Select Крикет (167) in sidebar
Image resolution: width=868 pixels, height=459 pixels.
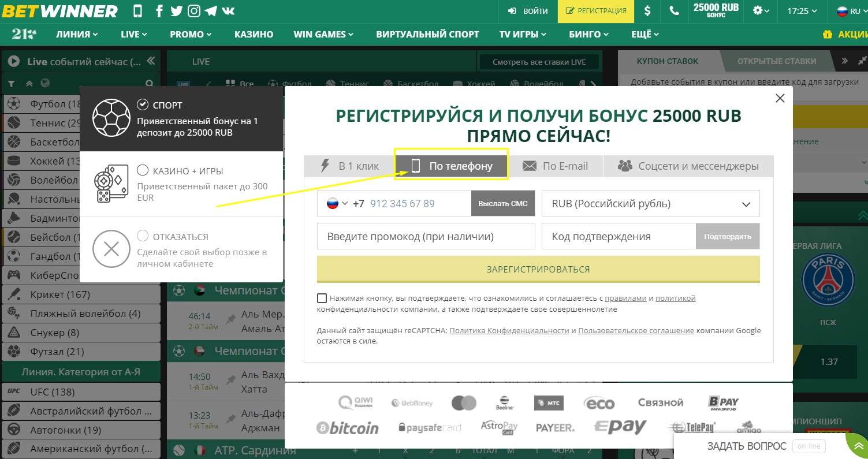click(81, 294)
